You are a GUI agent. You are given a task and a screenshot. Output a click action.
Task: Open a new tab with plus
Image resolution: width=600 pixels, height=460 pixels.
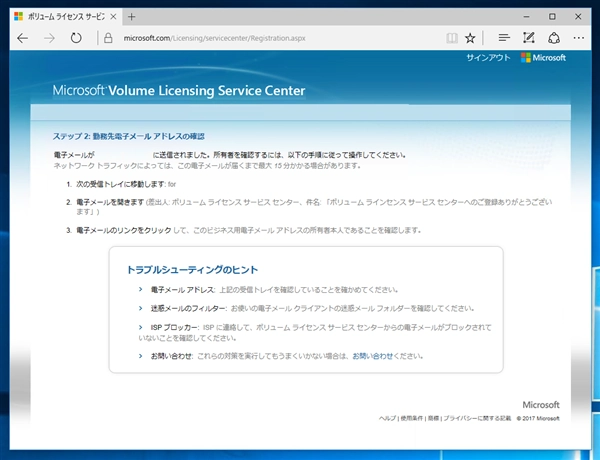[132, 17]
